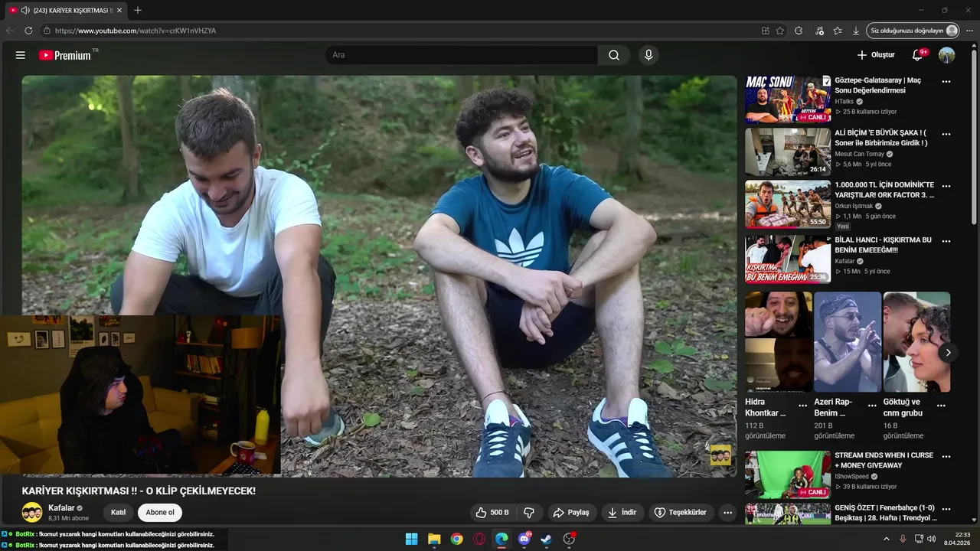980x551 pixels.
Task: Open GENİŞ ÖZET Fenerbahçe video title
Action: 884,513
